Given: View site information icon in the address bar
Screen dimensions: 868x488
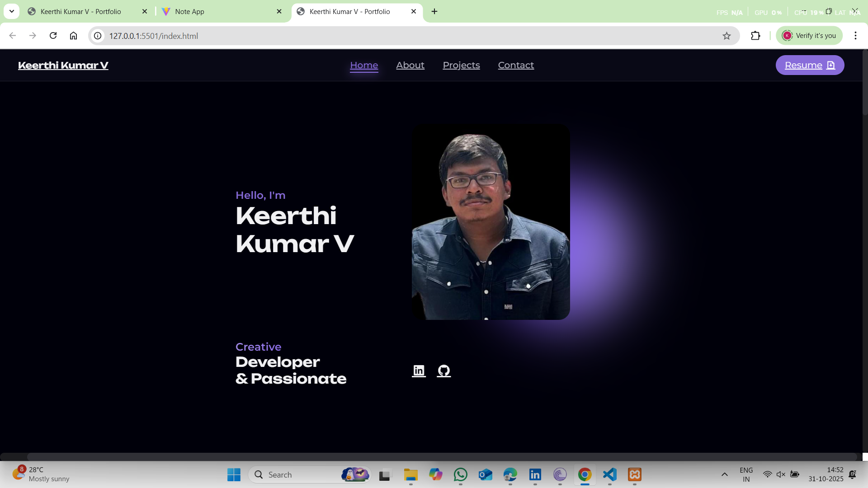Looking at the screenshot, I should pyautogui.click(x=98, y=36).
